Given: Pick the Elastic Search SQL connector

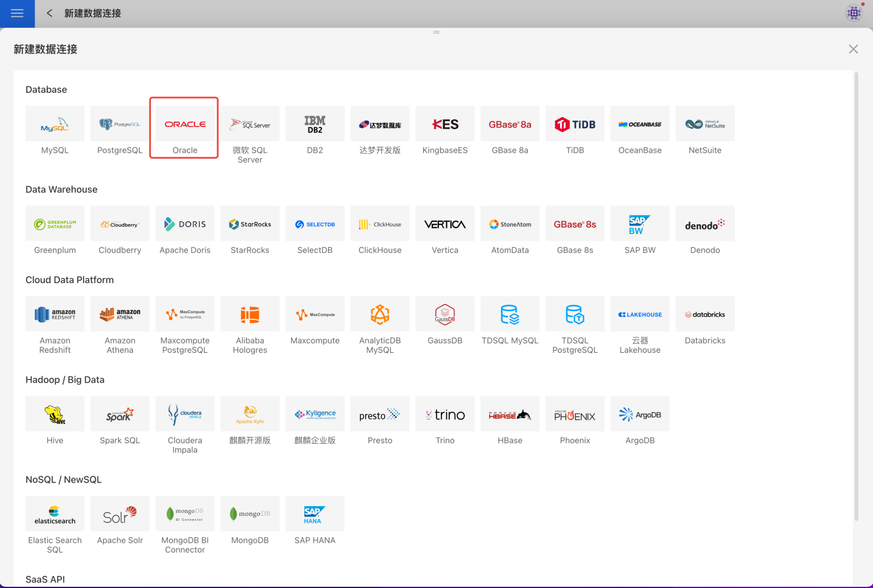Looking at the screenshot, I should pos(55,515).
